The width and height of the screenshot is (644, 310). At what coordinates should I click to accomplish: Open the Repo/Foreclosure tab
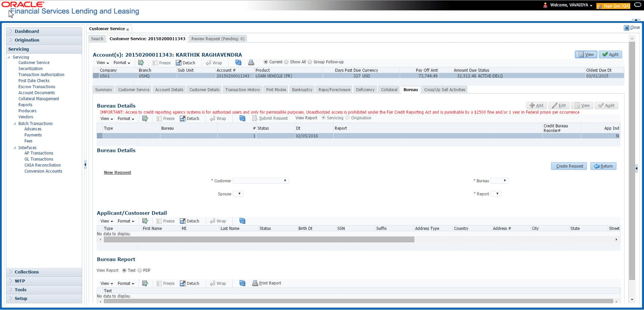tap(334, 90)
